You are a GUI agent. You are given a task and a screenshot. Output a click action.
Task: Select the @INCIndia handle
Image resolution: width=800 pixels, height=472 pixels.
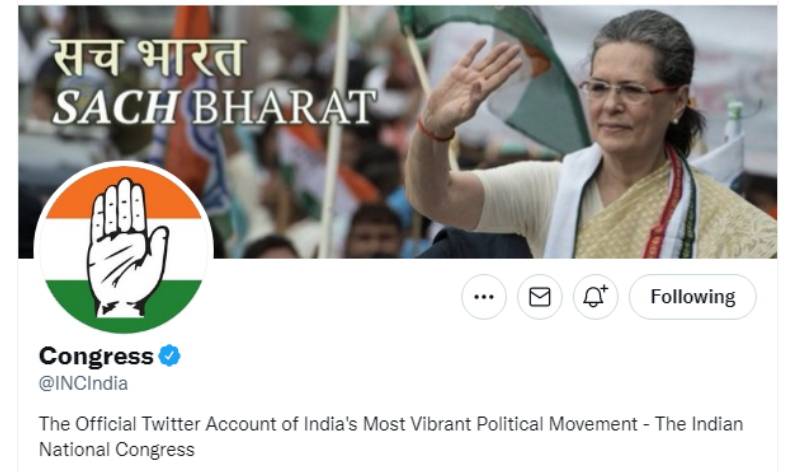[x=83, y=383]
